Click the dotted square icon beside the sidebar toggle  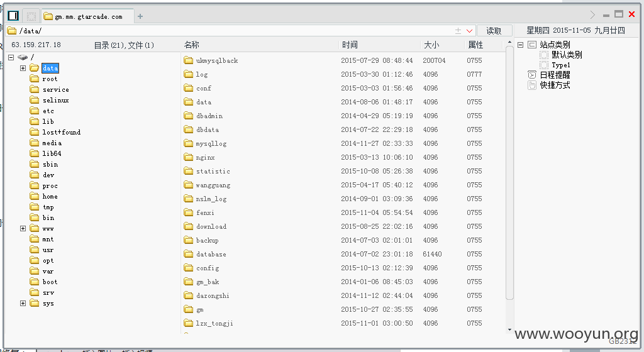[x=31, y=16]
